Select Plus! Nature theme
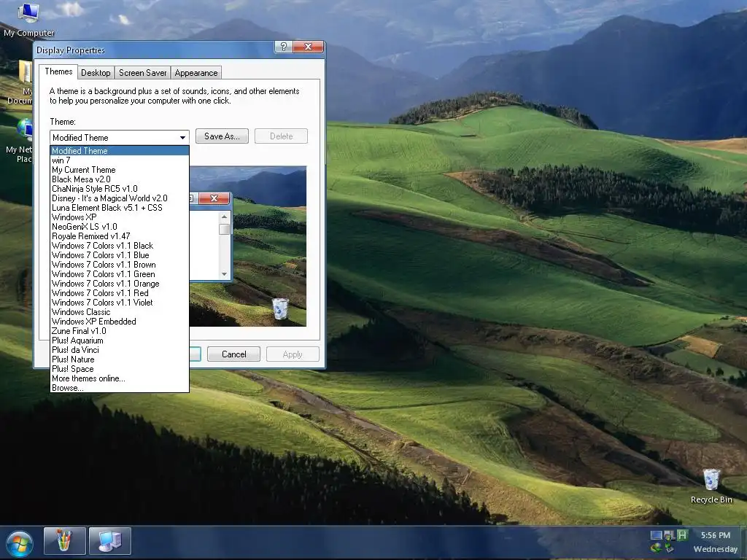 pos(120,359)
